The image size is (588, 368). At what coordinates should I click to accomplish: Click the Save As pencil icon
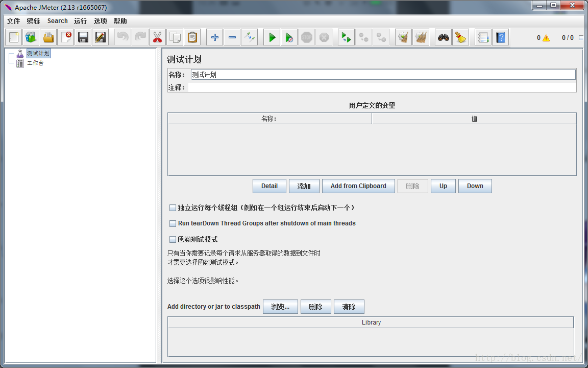100,37
